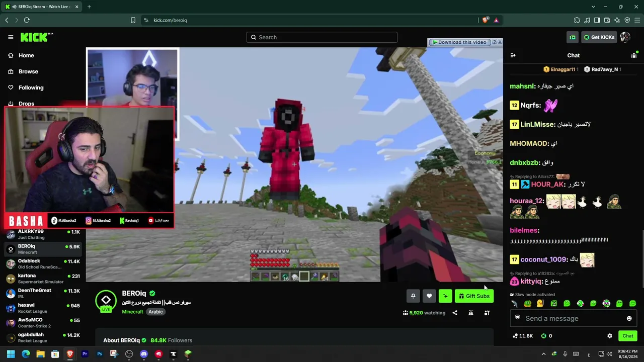Close the Download this video bar
This screenshot has height=362, width=644.
500,42
